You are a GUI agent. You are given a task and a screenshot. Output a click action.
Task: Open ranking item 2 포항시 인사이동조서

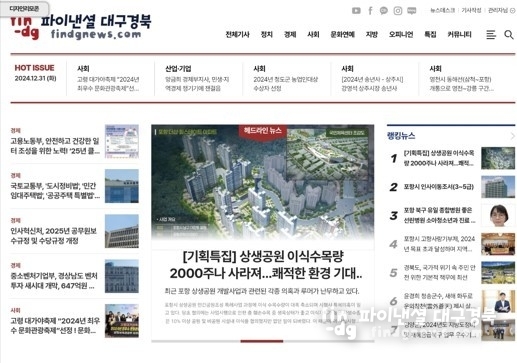(439, 187)
